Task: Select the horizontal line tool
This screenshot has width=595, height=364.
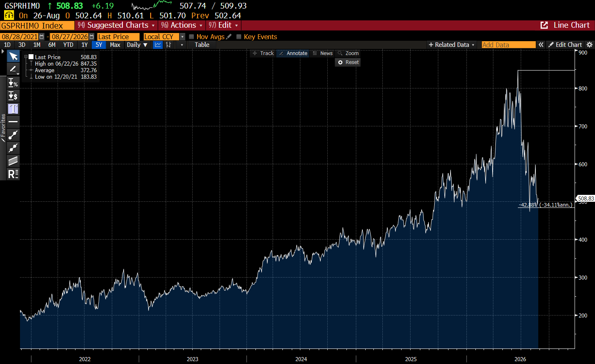Action: pos(13,122)
